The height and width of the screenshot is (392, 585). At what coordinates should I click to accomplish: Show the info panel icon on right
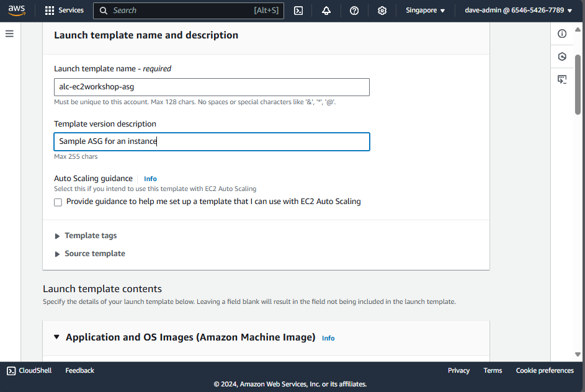pyautogui.click(x=562, y=33)
